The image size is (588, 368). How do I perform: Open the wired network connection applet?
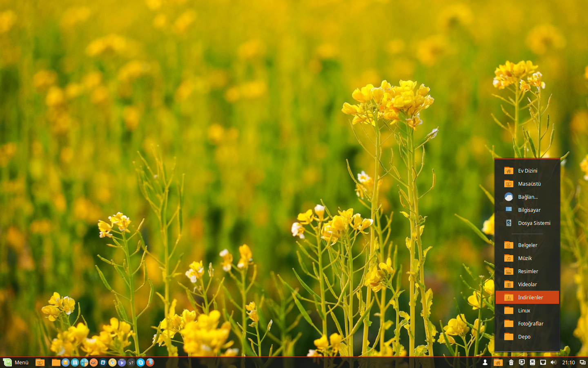(543, 362)
